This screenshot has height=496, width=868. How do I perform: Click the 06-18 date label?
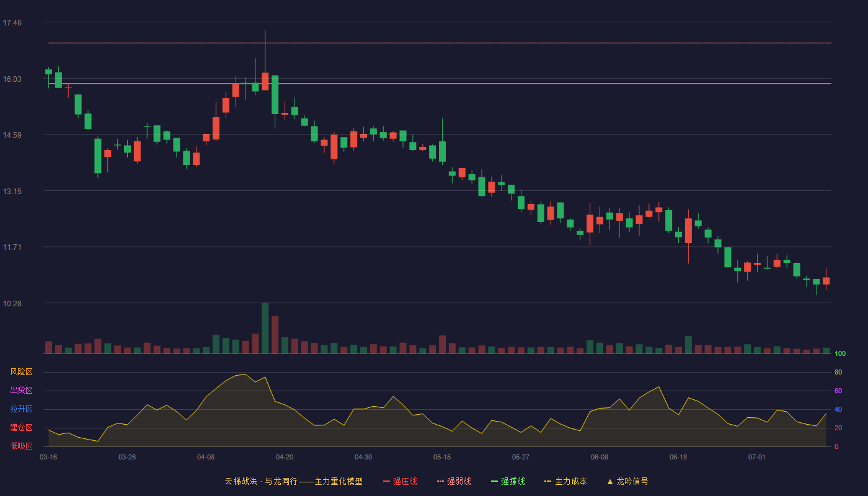(678, 457)
